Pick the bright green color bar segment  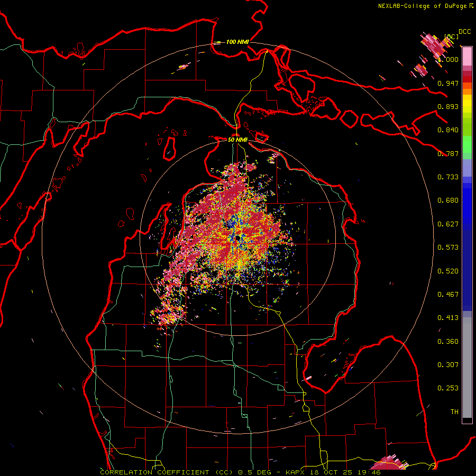467,144
